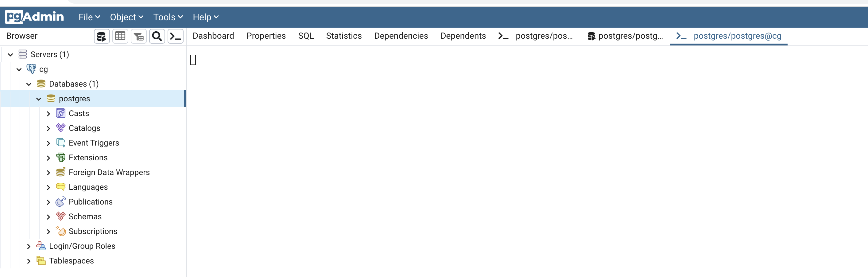Viewport: 868px width, 277px height.
Task: Select Publications in the browser tree
Action: click(90, 202)
